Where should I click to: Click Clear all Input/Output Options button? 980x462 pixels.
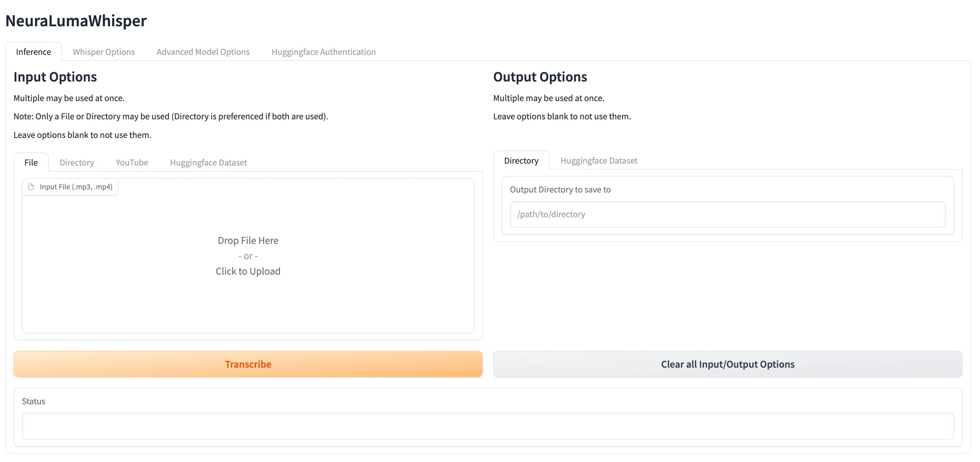(727, 364)
